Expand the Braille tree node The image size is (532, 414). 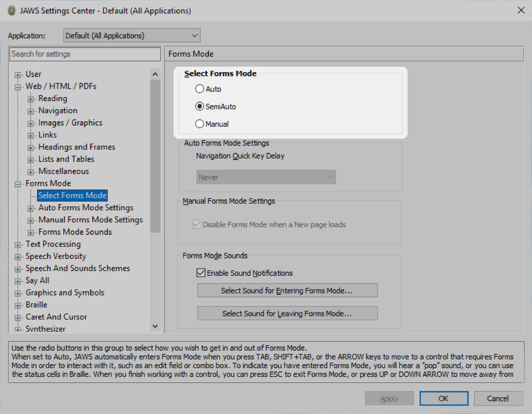(x=18, y=305)
